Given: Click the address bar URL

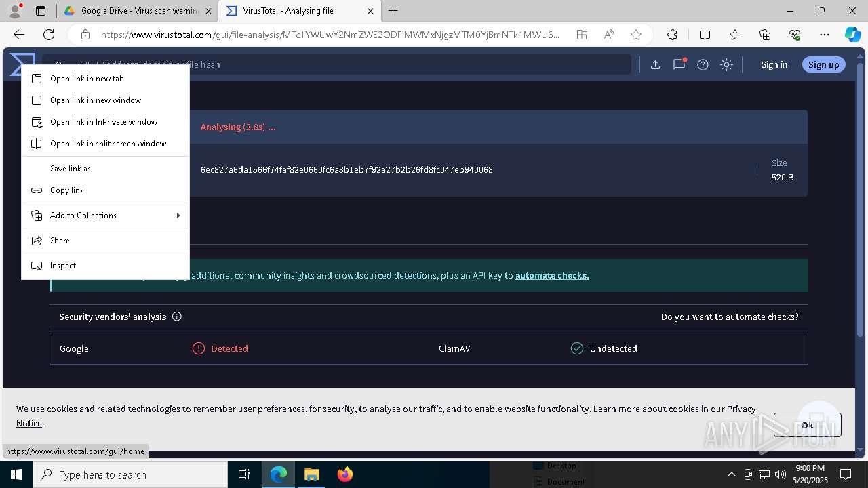Looking at the screenshot, I should tap(330, 35).
